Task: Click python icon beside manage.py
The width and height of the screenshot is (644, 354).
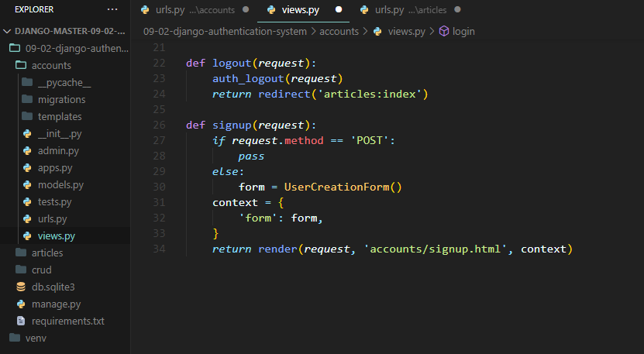Action: (21, 304)
